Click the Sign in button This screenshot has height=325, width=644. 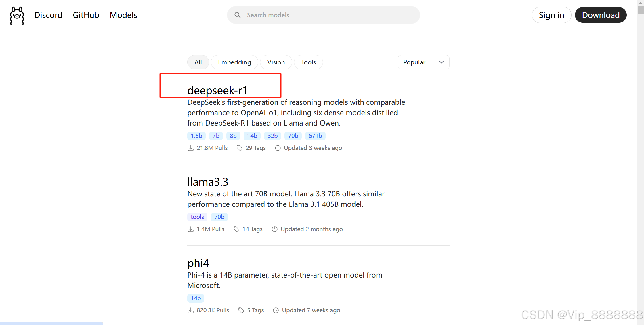pos(551,15)
